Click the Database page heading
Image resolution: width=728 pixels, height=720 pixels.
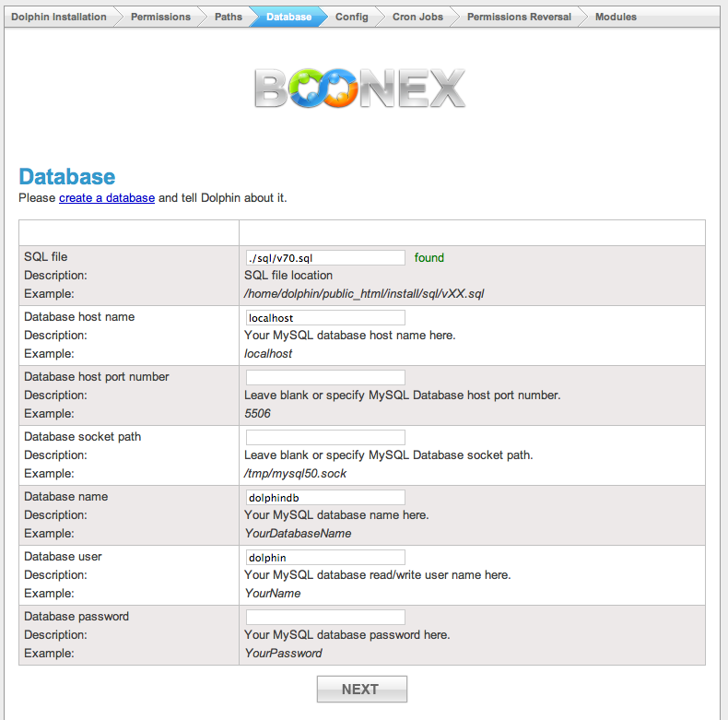[x=67, y=177]
